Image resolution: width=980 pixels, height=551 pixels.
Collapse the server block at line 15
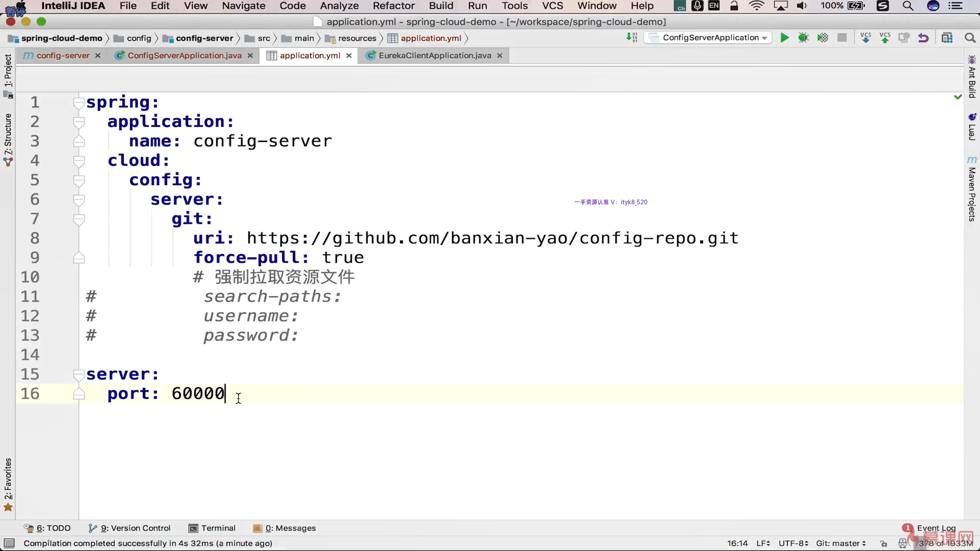click(x=79, y=375)
